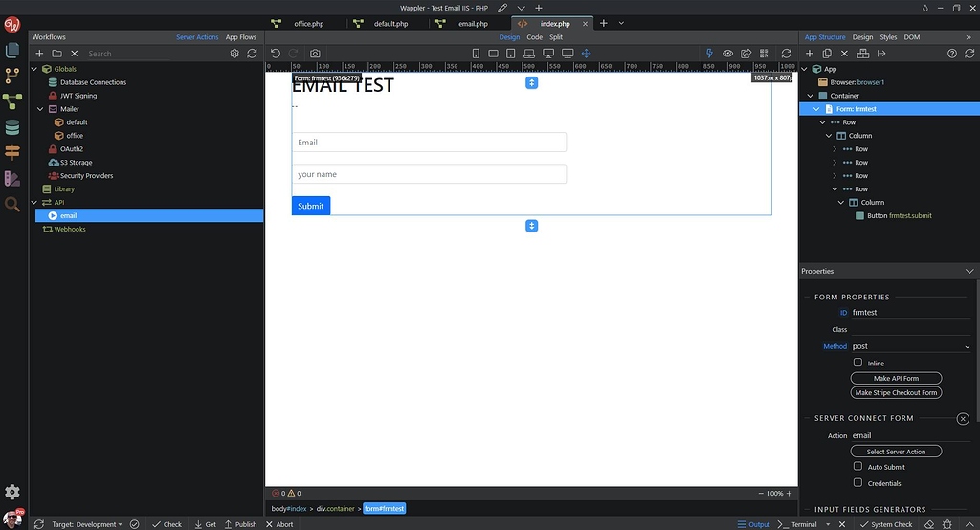Open the Database Manager in left sidebar
Image resolution: width=980 pixels, height=530 pixels.
(x=12, y=127)
